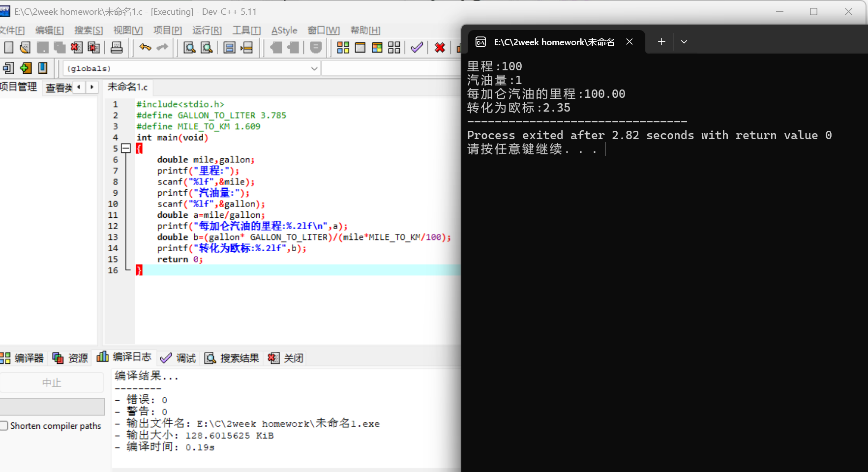This screenshot has height=472, width=868.
Task: Compile using the four-colored-squares icon
Action: (x=343, y=47)
